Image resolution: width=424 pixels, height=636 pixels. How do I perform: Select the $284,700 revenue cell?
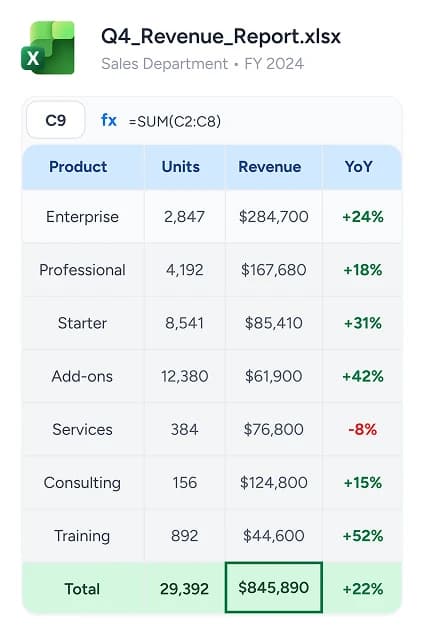[x=273, y=217]
